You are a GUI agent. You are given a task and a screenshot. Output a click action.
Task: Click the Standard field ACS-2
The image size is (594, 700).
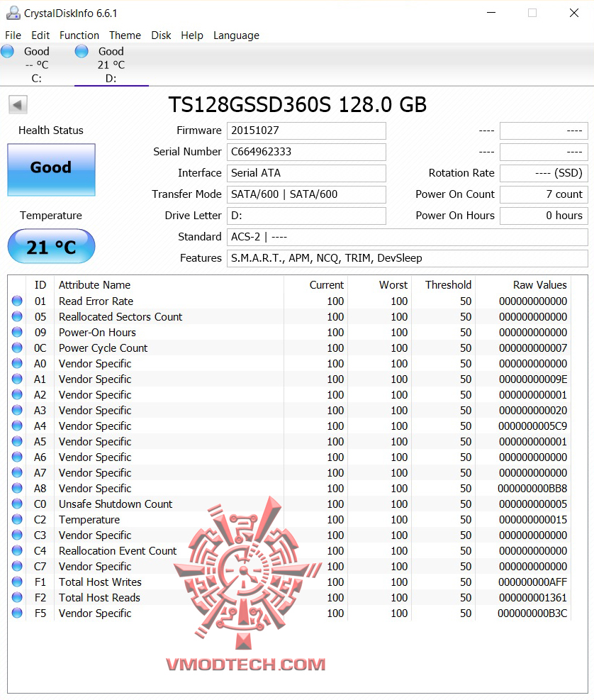click(408, 237)
